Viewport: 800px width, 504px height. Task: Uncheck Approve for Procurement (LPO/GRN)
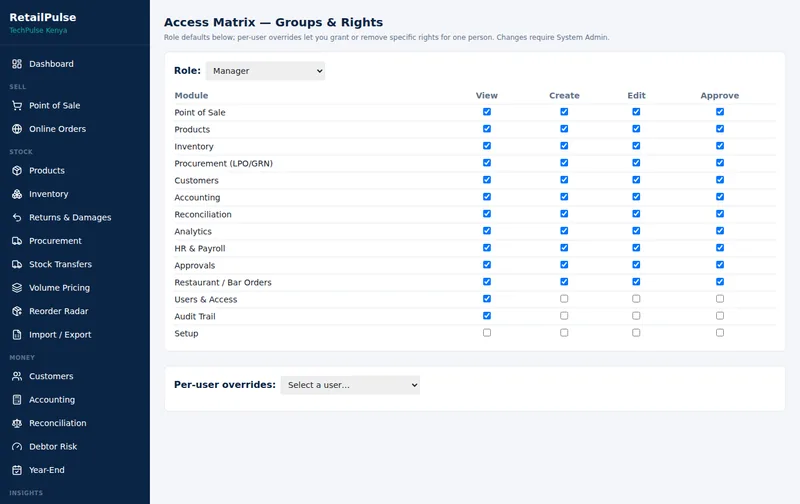[720, 163]
